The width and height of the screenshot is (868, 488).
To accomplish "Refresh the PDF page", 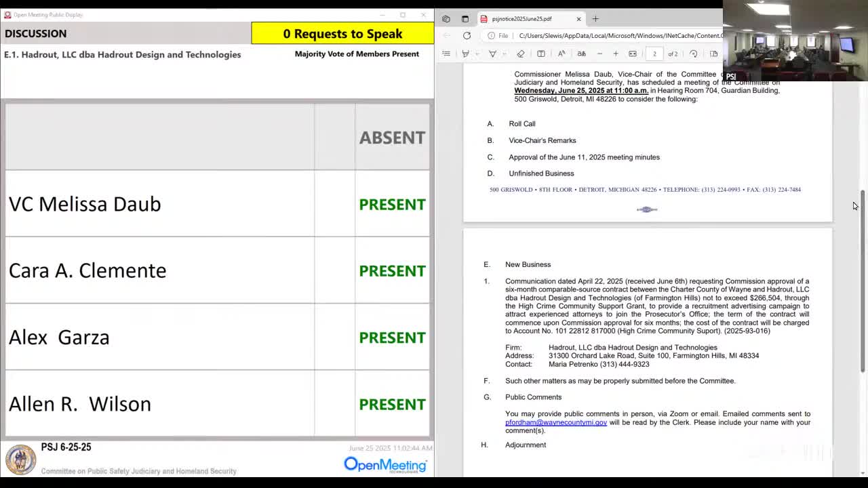I will coord(467,36).
